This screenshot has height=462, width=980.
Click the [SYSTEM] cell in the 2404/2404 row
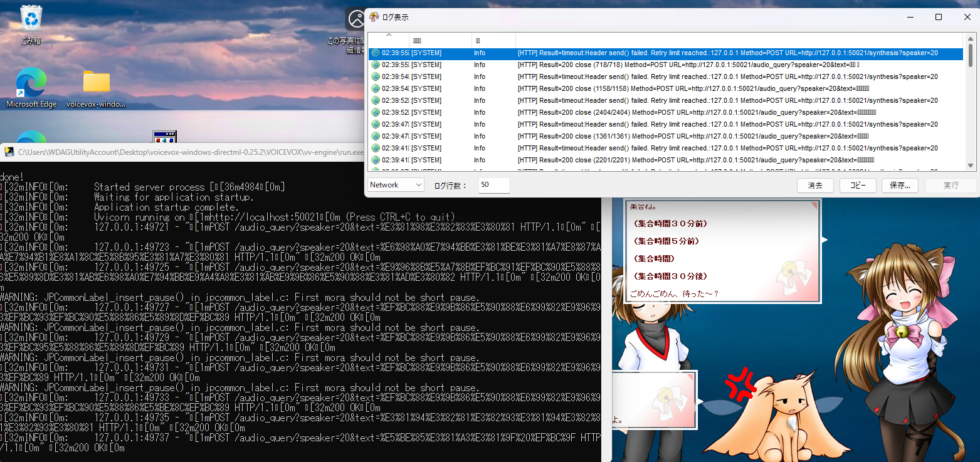click(426, 113)
